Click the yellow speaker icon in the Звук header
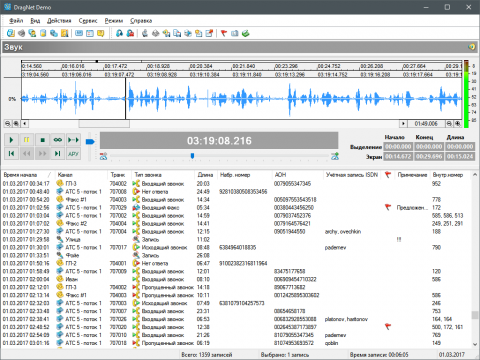Viewport: 480px width, 360px height. click(472, 47)
